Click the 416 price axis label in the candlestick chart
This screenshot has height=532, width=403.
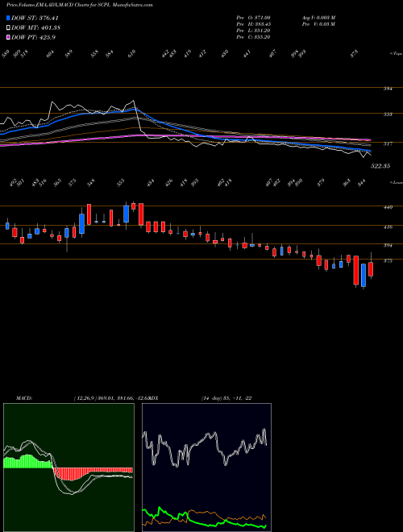388,227
